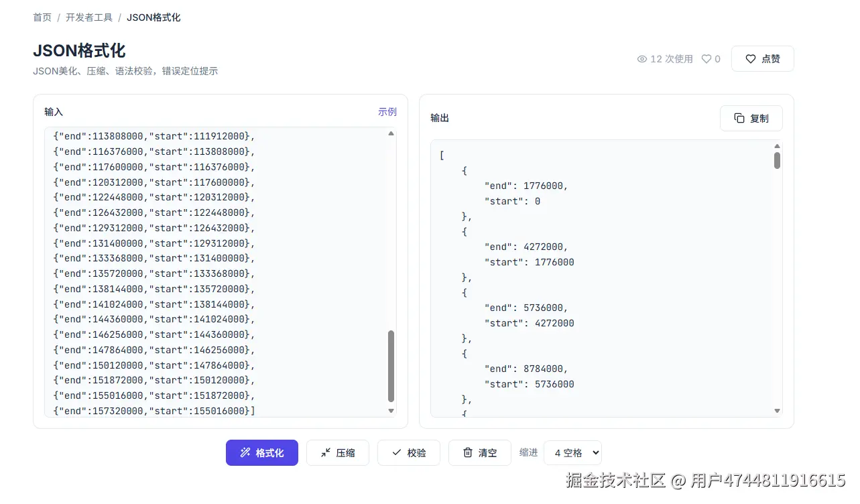Go to 首页 breadcrumb

42,17
